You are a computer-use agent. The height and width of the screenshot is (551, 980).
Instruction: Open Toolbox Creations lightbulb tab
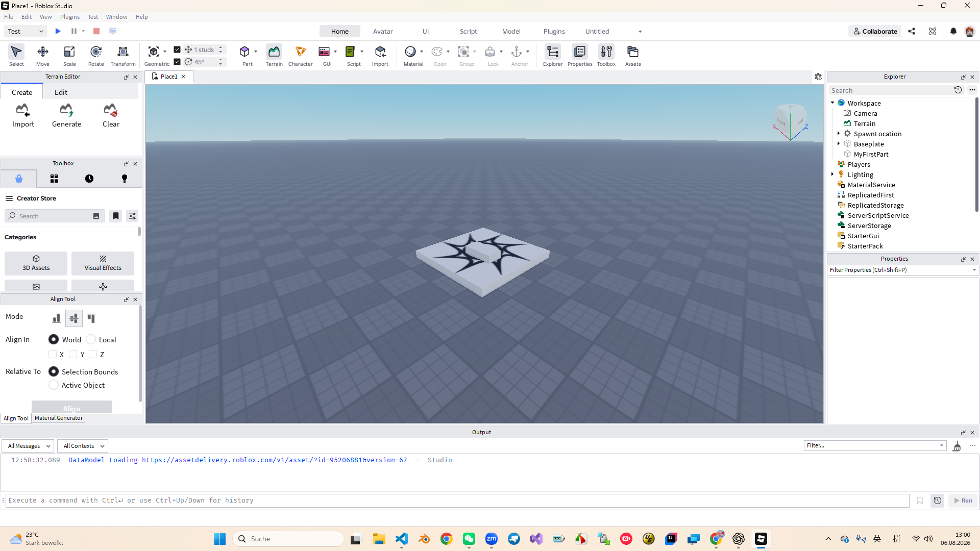125,179
